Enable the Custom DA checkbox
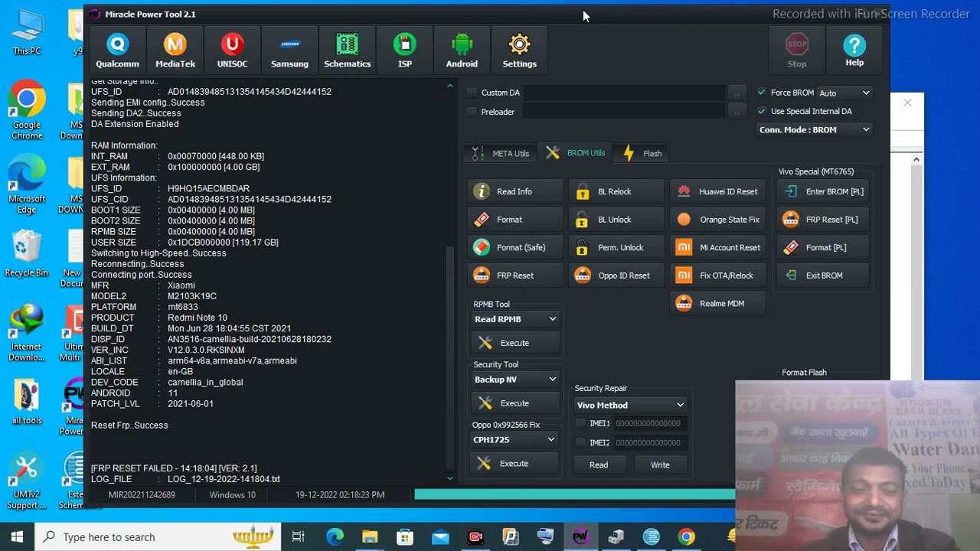980x551 pixels. (x=472, y=93)
